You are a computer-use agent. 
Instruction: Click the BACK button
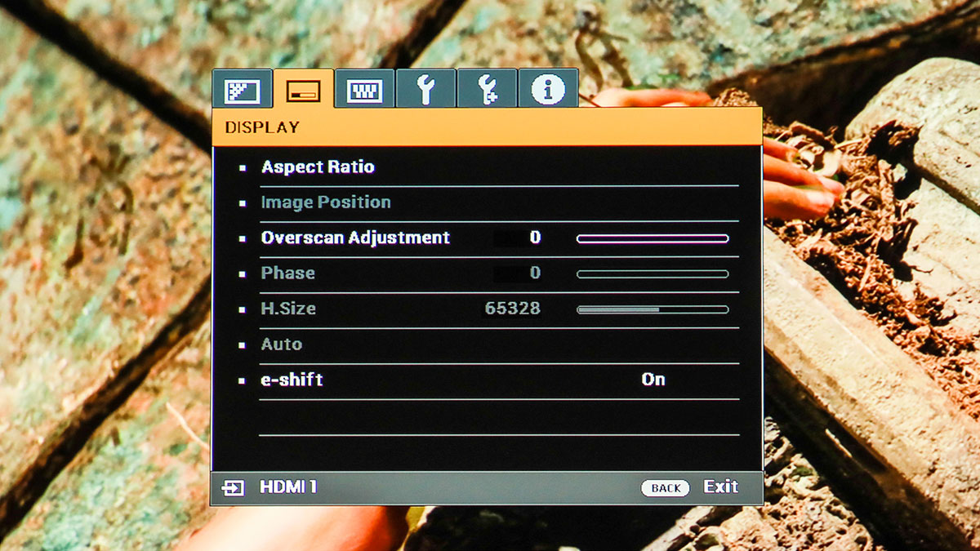[x=666, y=488]
